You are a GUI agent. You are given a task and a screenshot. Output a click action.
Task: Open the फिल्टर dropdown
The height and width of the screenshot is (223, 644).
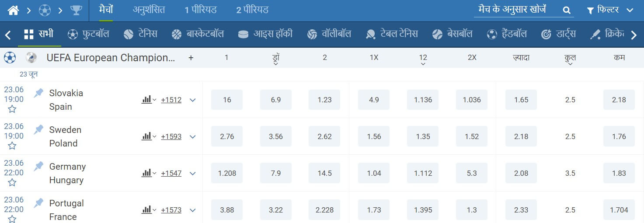[x=610, y=10]
